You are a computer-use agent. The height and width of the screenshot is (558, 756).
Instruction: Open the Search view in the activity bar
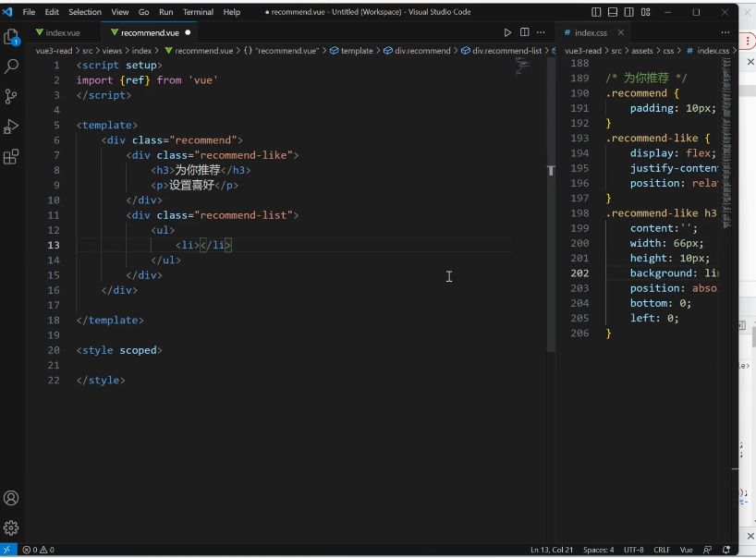11,66
